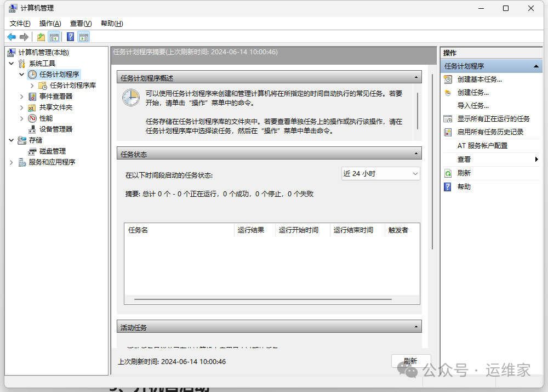The image size is (548, 392).
Task: Click the 存储 storage icon
Action: [22, 140]
